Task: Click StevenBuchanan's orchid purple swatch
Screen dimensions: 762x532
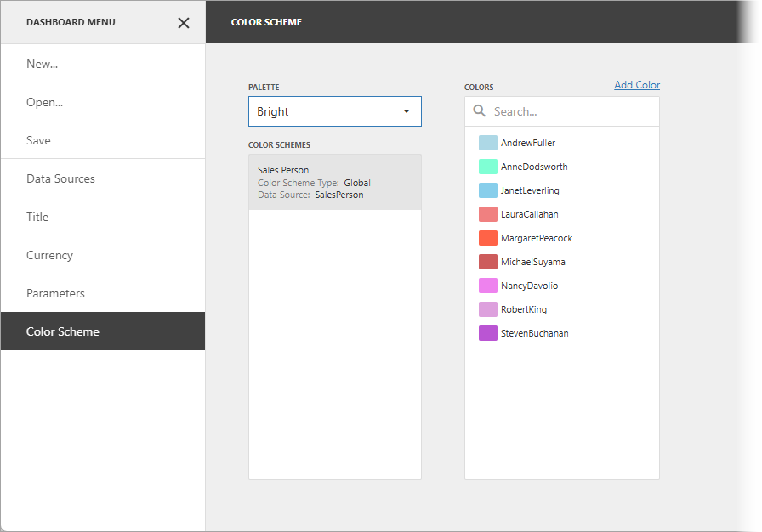Action: 488,333
